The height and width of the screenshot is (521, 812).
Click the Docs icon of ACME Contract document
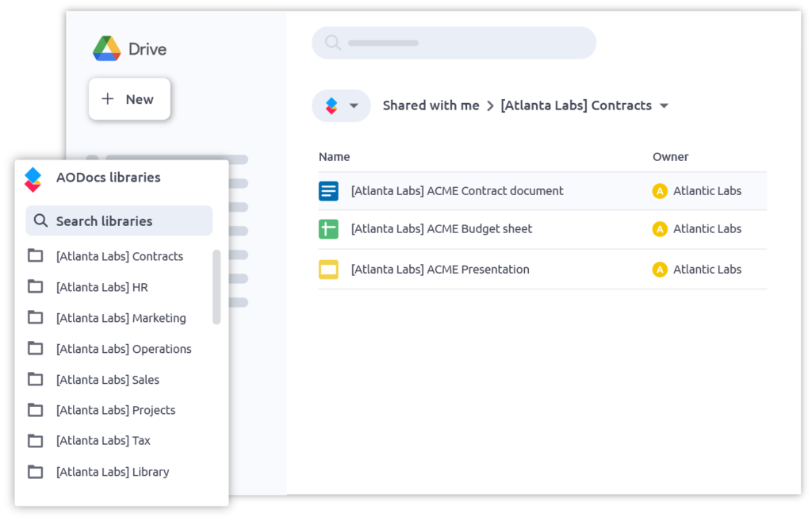[328, 191]
